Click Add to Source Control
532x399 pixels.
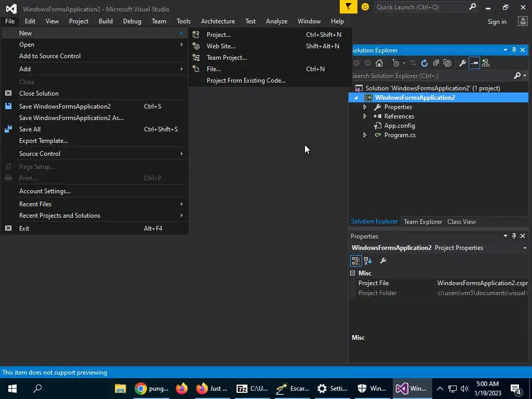pos(95,56)
